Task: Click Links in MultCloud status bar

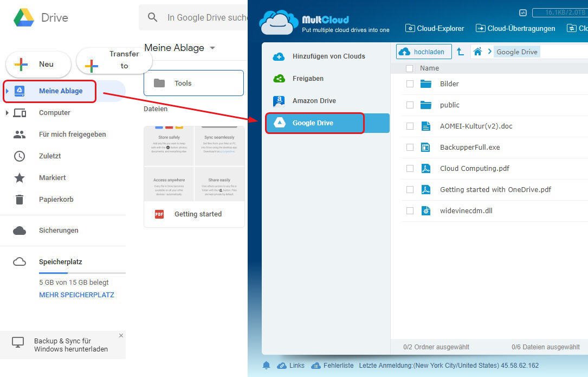Action: pos(296,366)
